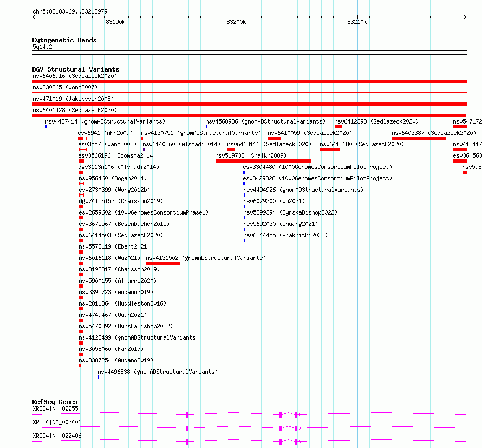Image resolution: width=482 pixels, height=448 pixels.
Task: Click the nsv6414503 (Sedlazeck2020) label
Action: click(121, 235)
